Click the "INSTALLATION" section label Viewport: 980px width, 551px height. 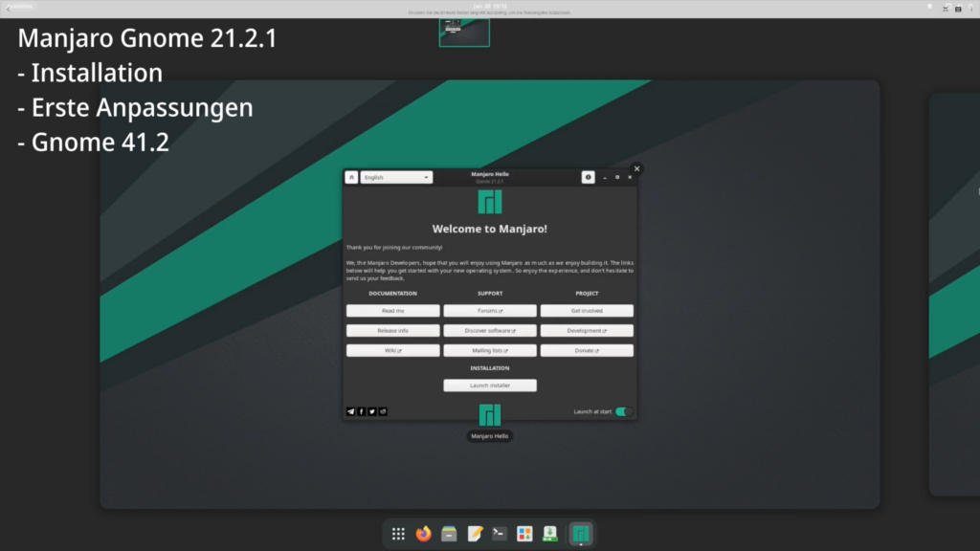click(x=490, y=368)
